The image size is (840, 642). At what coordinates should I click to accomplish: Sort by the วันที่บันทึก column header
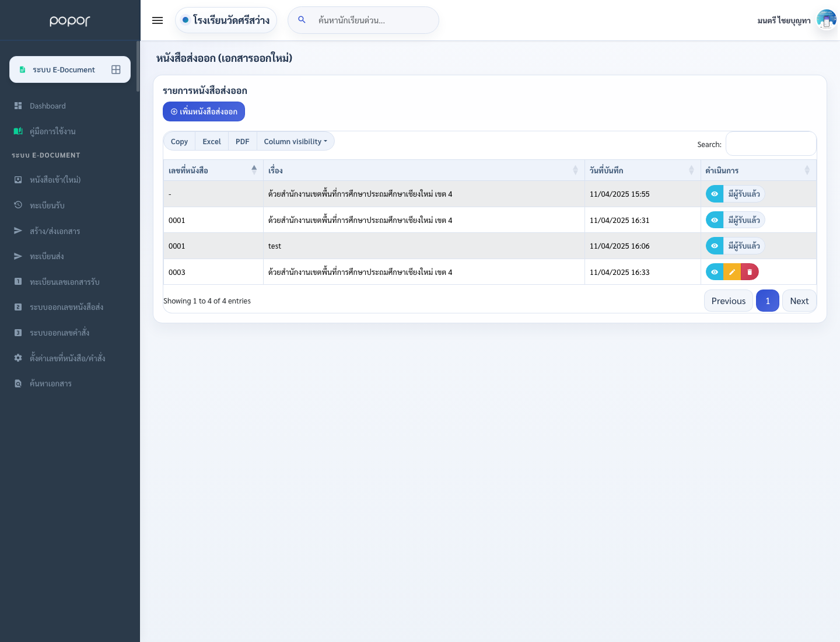click(642, 170)
